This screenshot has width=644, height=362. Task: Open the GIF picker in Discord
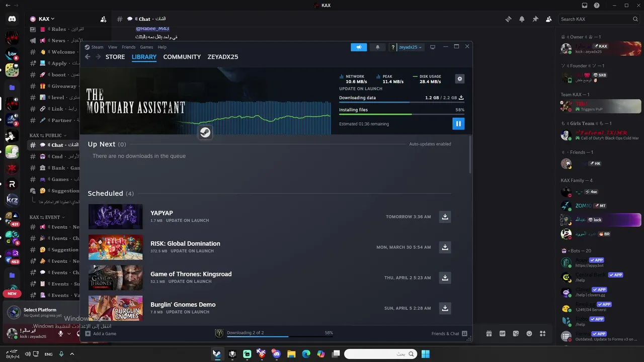pyautogui.click(x=502, y=333)
